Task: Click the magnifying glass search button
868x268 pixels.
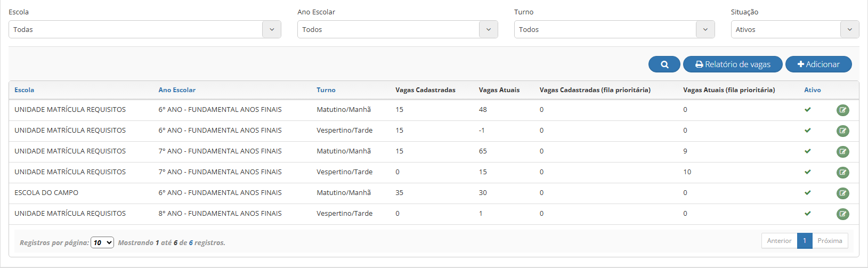Action: pos(664,64)
